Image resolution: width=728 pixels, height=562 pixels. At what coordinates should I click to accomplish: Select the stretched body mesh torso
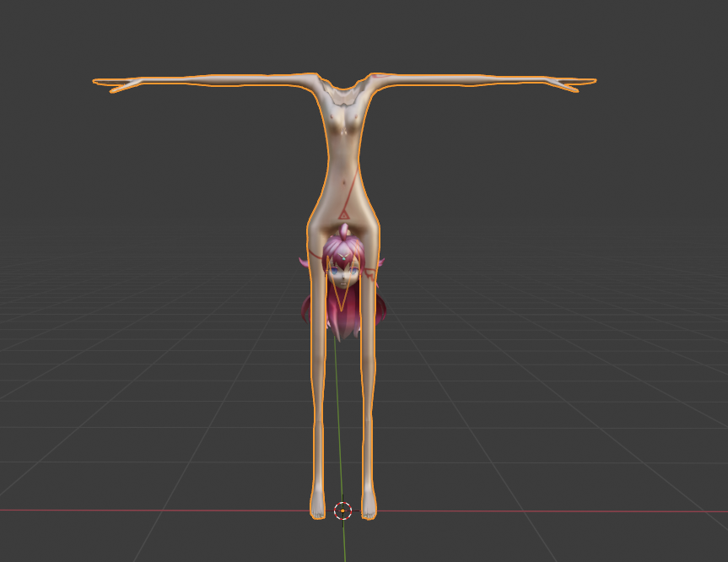point(343,154)
